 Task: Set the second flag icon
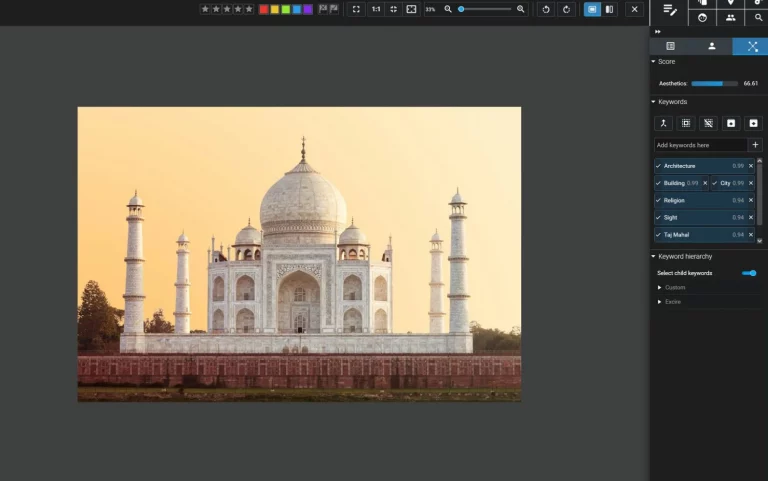click(x=334, y=9)
